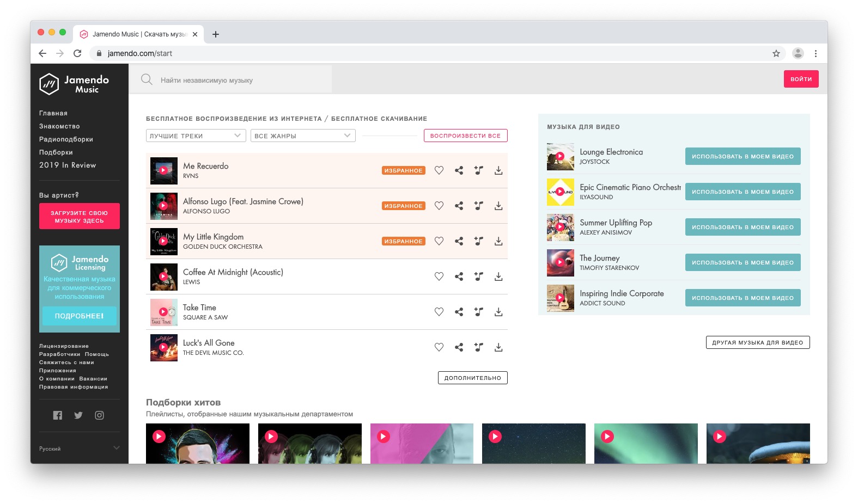The image size is (858, 504).
Task: Open a new browser tab
Action: click(216, 34)
